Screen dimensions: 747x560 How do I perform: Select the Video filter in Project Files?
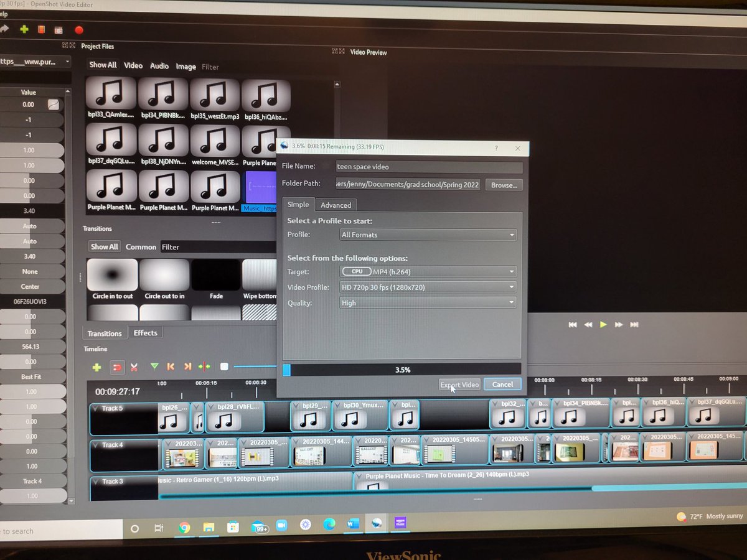tap(133, 65)
